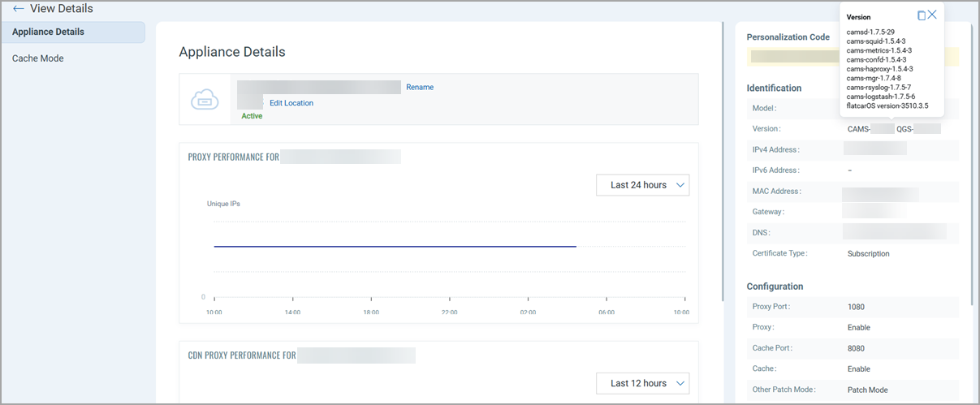Image resolution: width=980 pixels, height=405 pixels.
Task: Click the Rename link
Action: tap(420, 87)
